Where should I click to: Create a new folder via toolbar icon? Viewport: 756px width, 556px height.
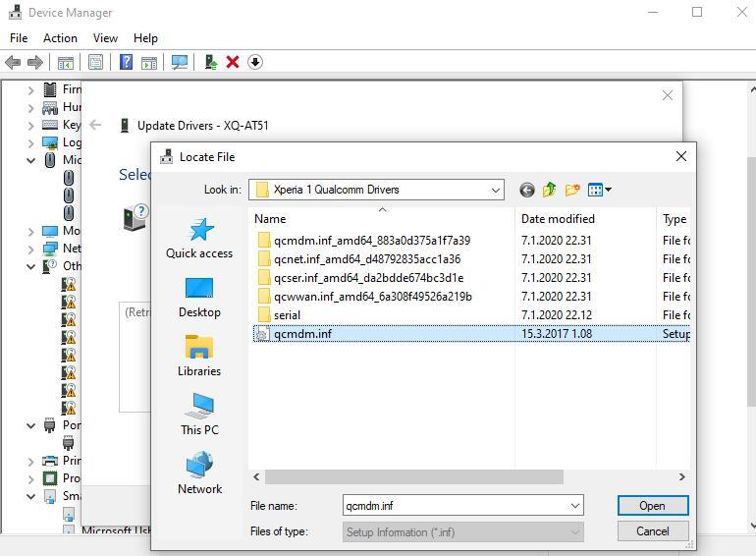coord(572,190)
